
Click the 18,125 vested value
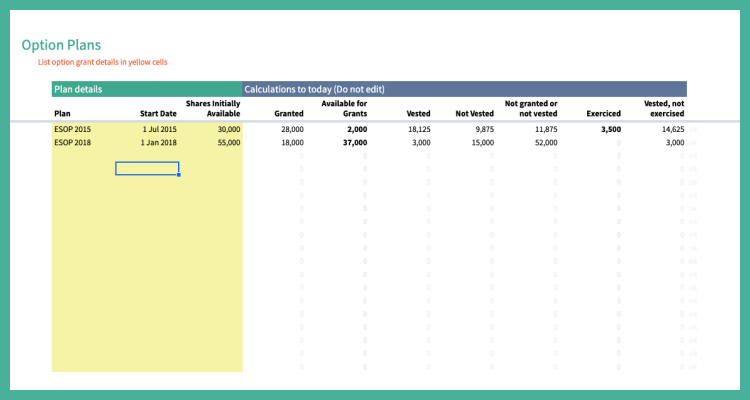point(419,129)
